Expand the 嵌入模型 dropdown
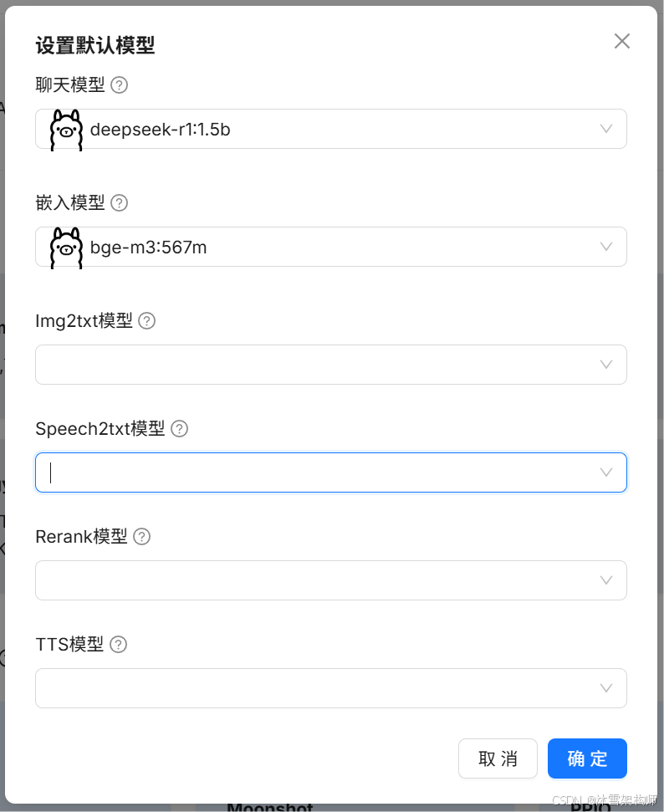The image size is (664, 812). pyautogui.click(x=605, y=247)
